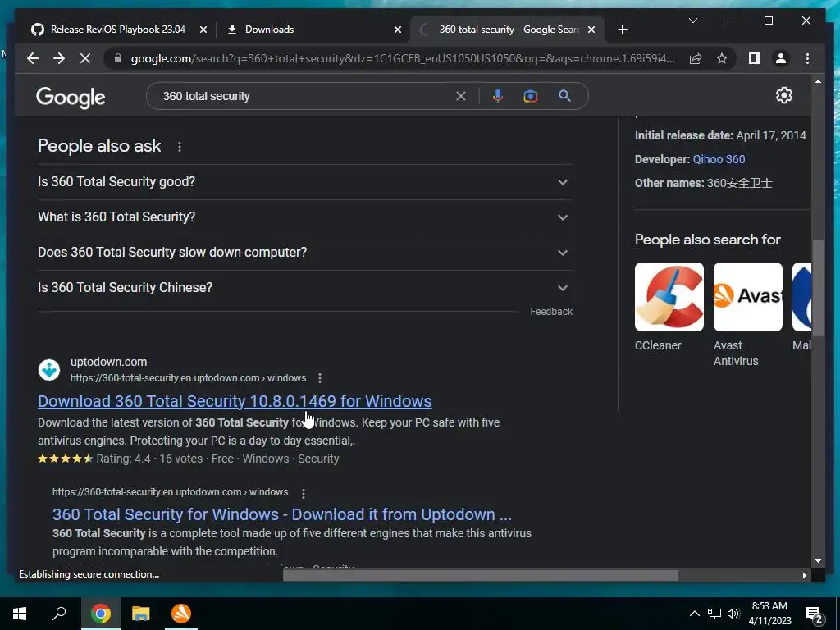840x630 pixels.
Task: Go to Google home via logo
Action: point(71,98)
